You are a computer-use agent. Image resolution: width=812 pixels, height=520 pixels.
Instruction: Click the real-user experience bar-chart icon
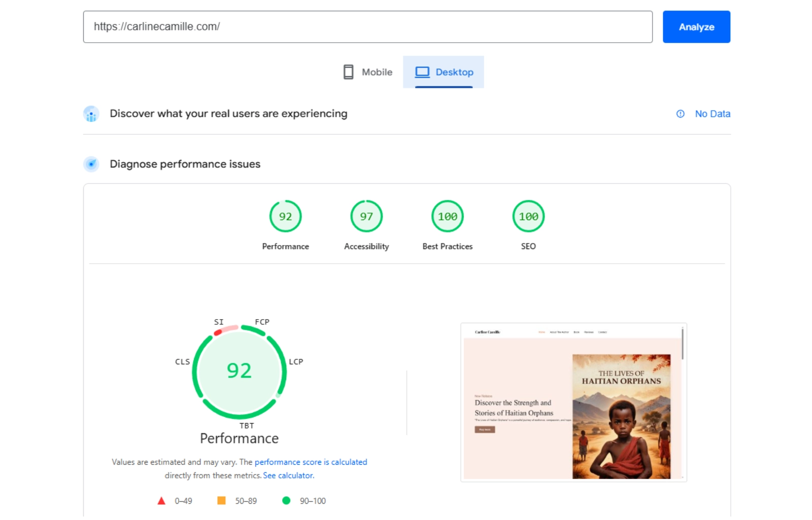91,114
